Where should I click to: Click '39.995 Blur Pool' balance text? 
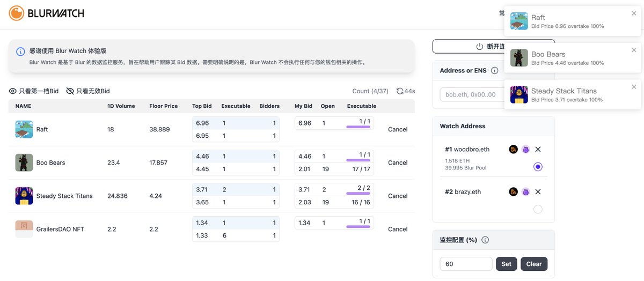point(466,168)
